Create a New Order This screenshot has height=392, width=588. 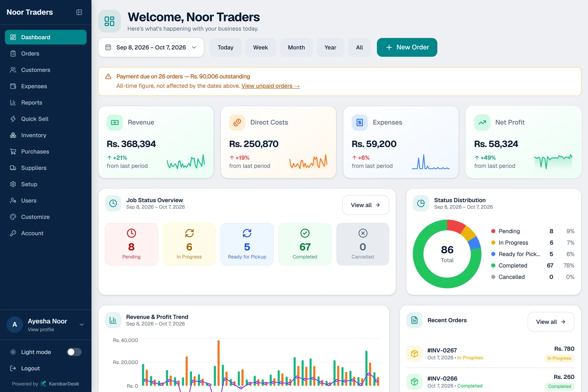[407, 47]
